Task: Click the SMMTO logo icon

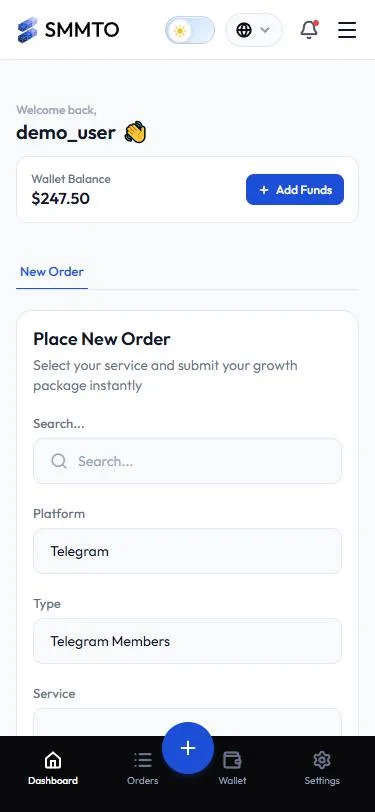Action: click(x=27, y=30)
